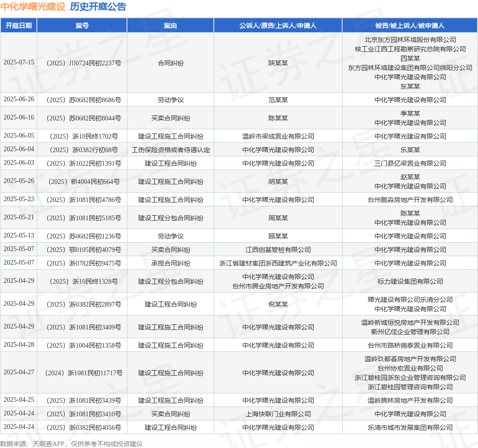
Task: Click case number 苏0682民初8686号
Action: [84, 100]
